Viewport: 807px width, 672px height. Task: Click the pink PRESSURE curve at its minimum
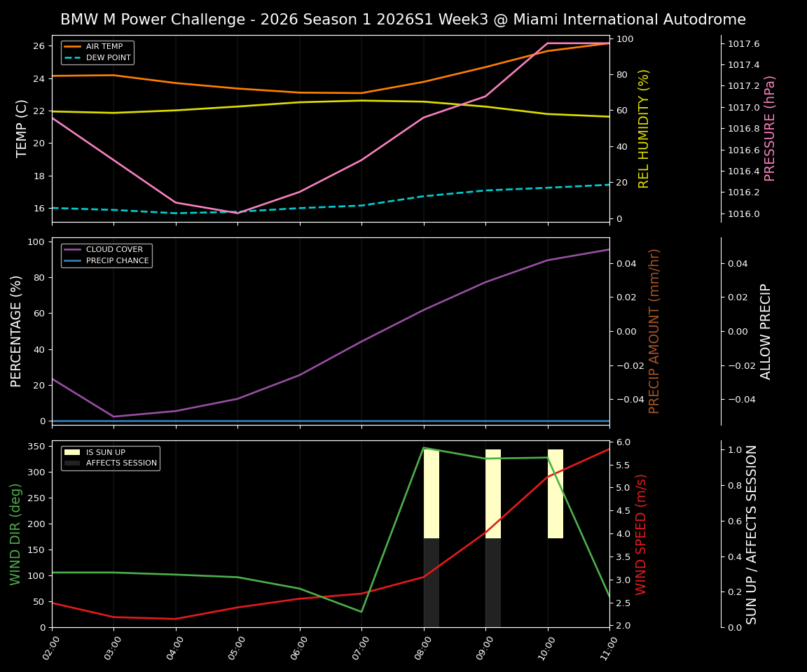click(238, 212)
